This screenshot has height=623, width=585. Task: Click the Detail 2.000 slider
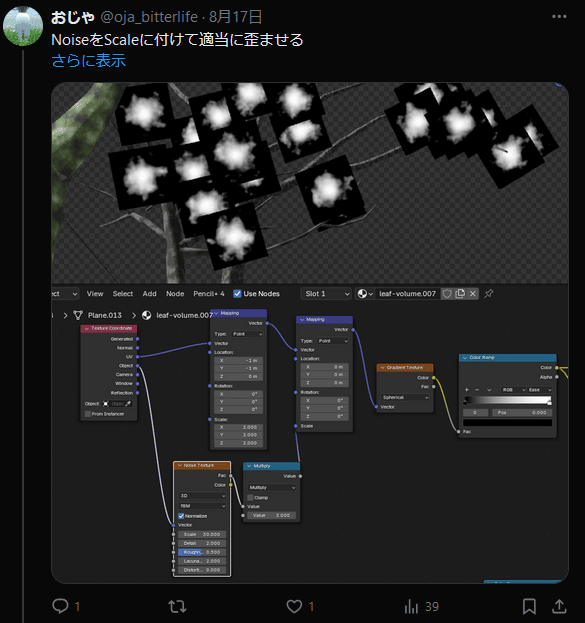(x=202, y=543)
